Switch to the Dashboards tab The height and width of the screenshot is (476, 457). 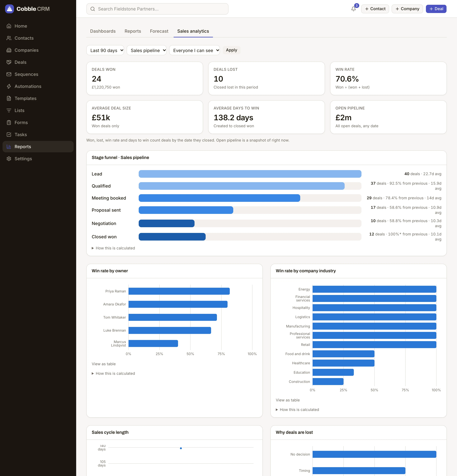pyautogui.click(x=103, y=31)
